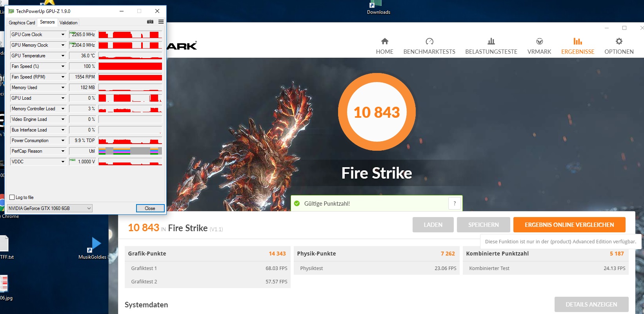The height and width of the screenshot is (314, 644).
Task: Click the ERGEBNISSE orange chart icon
Action: coord(578,41)
